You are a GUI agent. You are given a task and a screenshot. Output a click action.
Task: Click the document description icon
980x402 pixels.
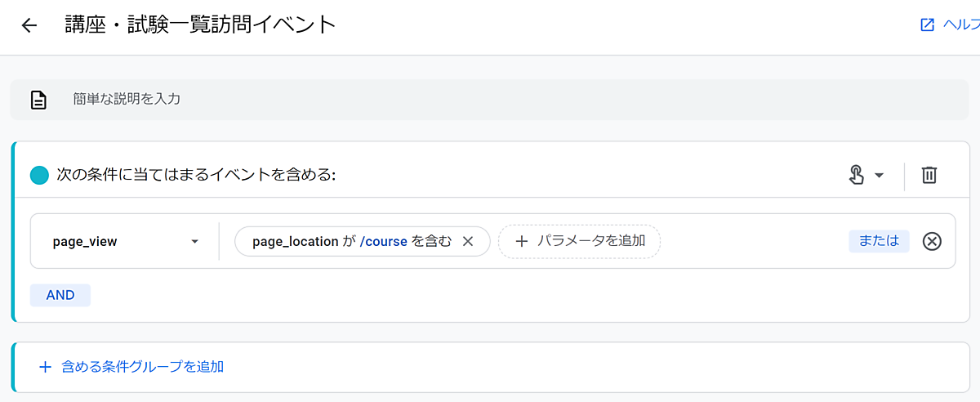click(38, 100)
